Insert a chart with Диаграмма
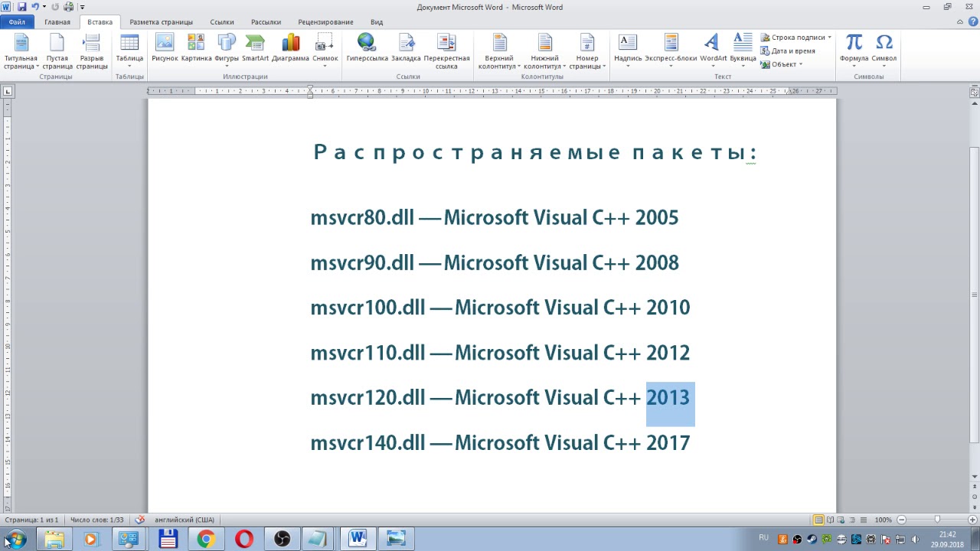Image resolution: width=980 pixels, height=551 pixels. pos(290,49)
